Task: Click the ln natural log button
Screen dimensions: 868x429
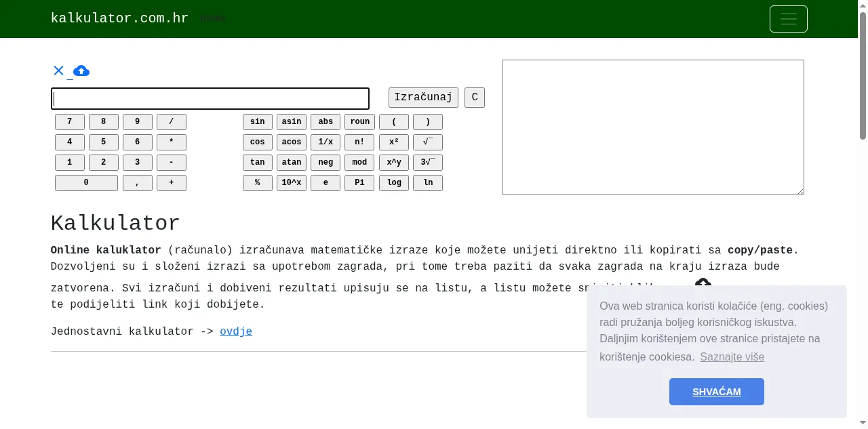Action: click(428, 183)
